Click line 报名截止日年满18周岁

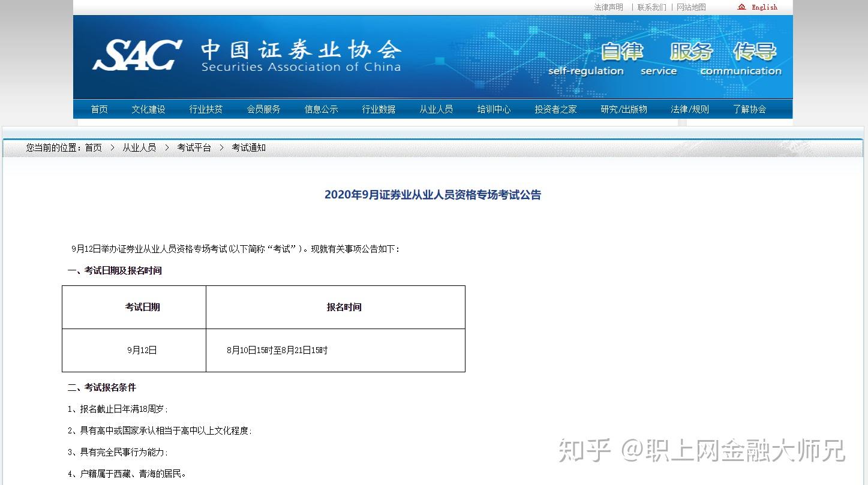[x=118, y=409]
